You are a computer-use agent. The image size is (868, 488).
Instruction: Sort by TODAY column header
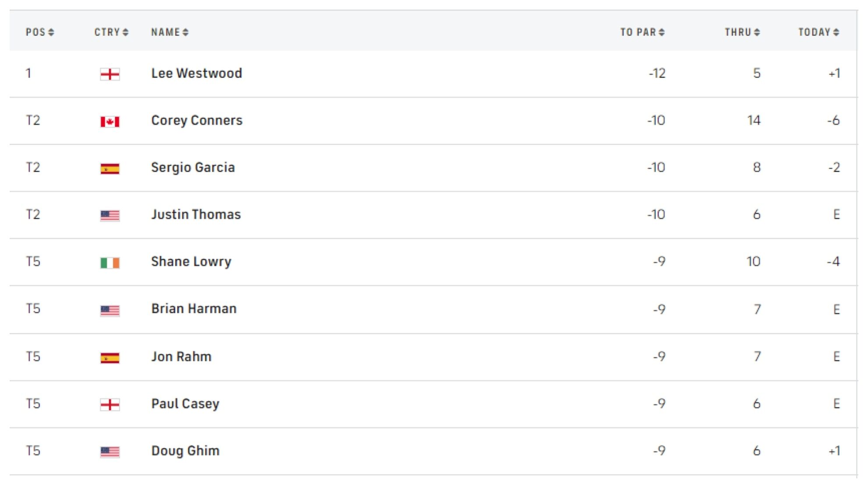pos(818,32)
